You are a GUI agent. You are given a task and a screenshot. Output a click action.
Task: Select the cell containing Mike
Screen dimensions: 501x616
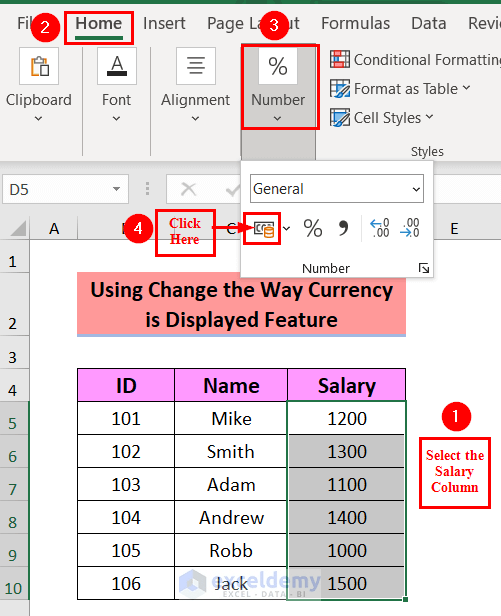(x=231, y=418)
